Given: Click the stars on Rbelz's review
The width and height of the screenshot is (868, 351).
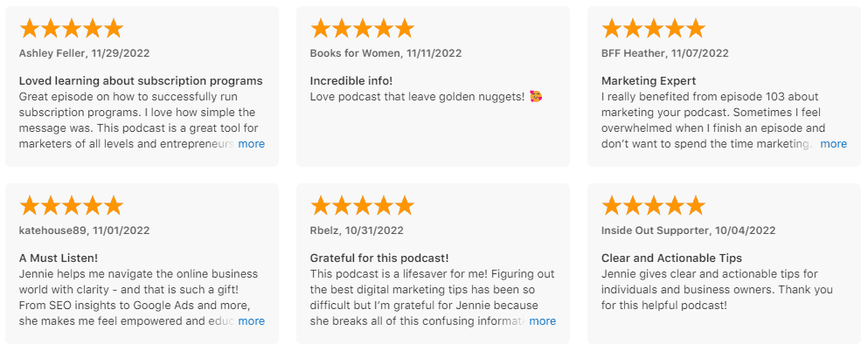Looking at the screenshot, I should [362, 205].
